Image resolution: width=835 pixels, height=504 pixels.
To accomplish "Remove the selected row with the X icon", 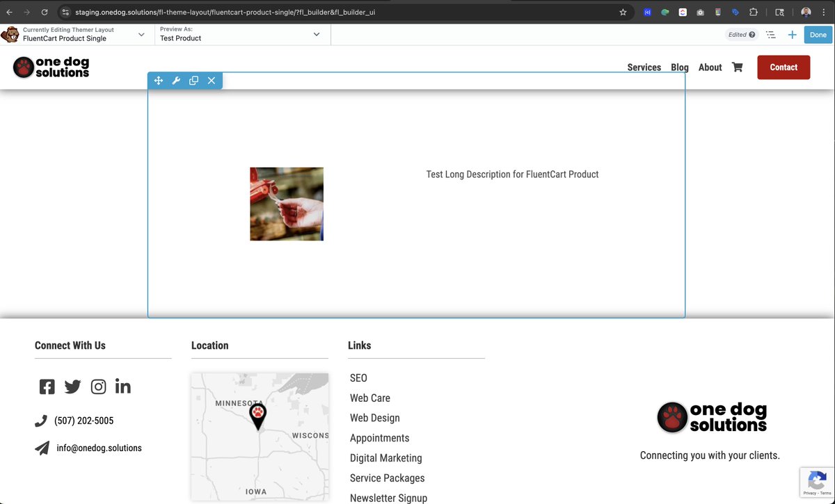I will pos(212,81).
